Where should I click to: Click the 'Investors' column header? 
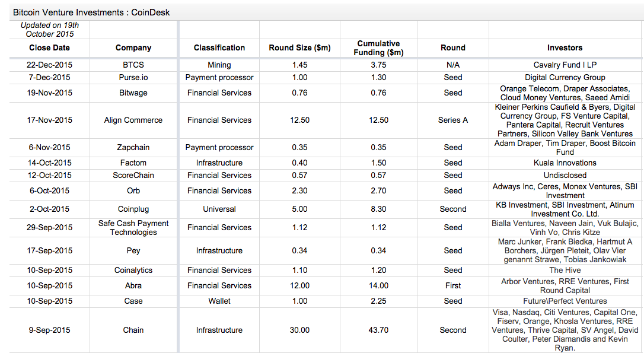coord(565,47)
